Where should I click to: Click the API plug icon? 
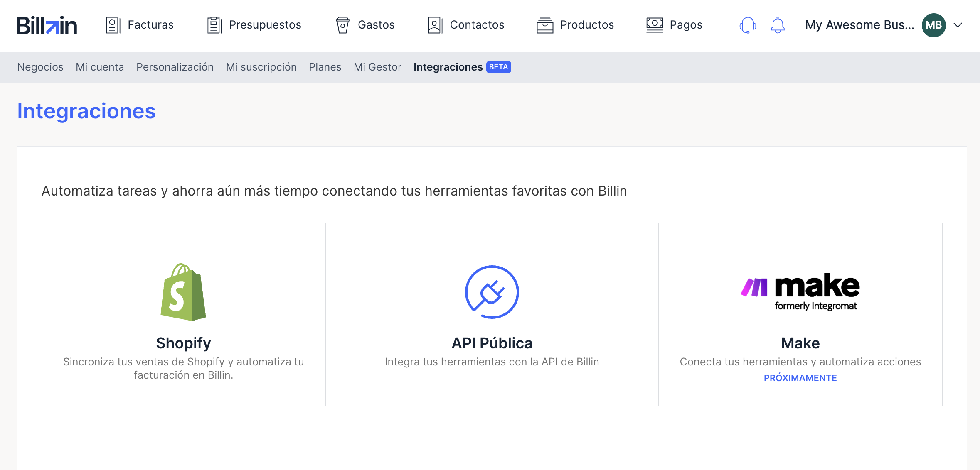(x=492, y=292)
